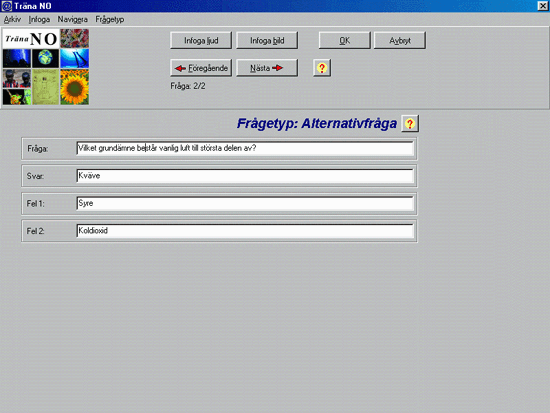This screenshot has height=413, width=550.
Task: Click the Infoga ljud button
Action: (201, 40)
